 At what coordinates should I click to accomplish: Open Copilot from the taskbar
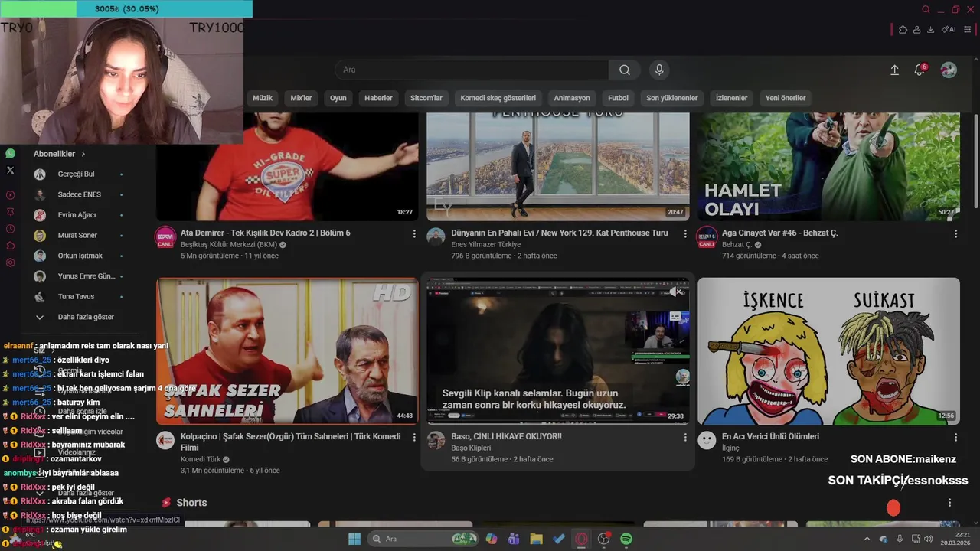(492, 539)
